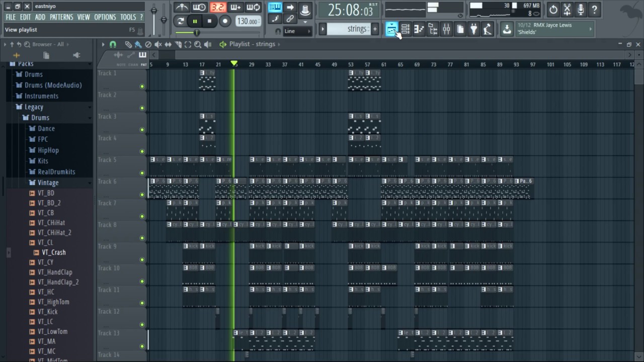This screenshot has height=362, width=644.
Task: Toggle loop recording button
Action: tap(253, 7)
